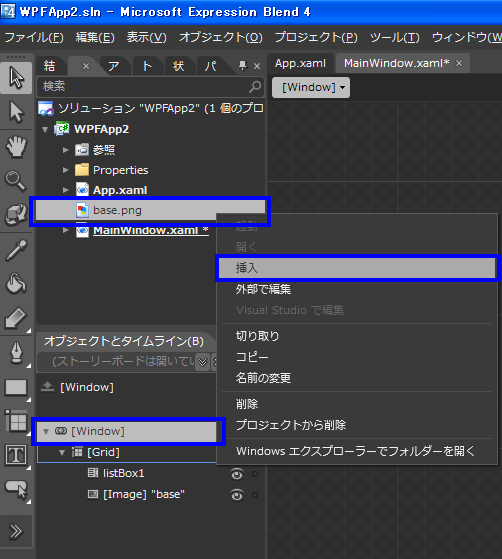Expand the 参照 references node
The width and height of the screenshot is (502, 559).
66,150
